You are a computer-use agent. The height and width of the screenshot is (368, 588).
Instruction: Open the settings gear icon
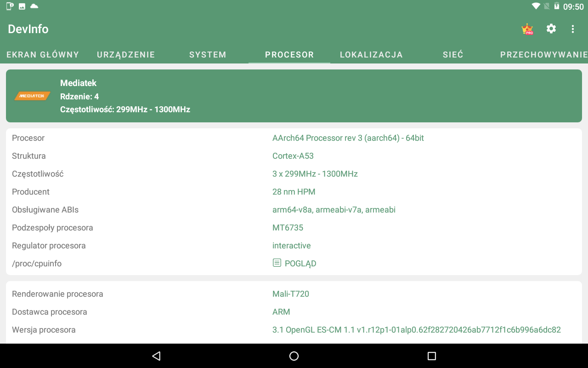point(551,29)
